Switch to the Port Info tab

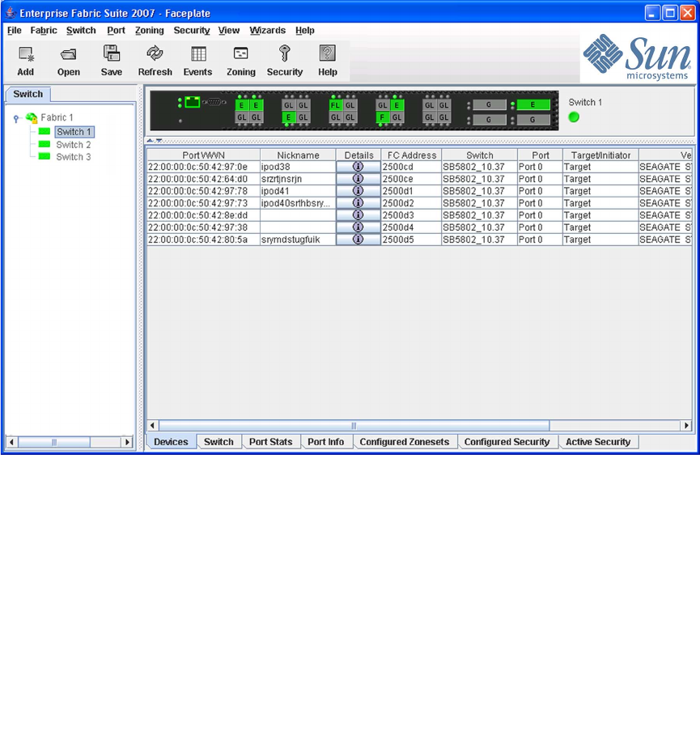coord(326,442)
